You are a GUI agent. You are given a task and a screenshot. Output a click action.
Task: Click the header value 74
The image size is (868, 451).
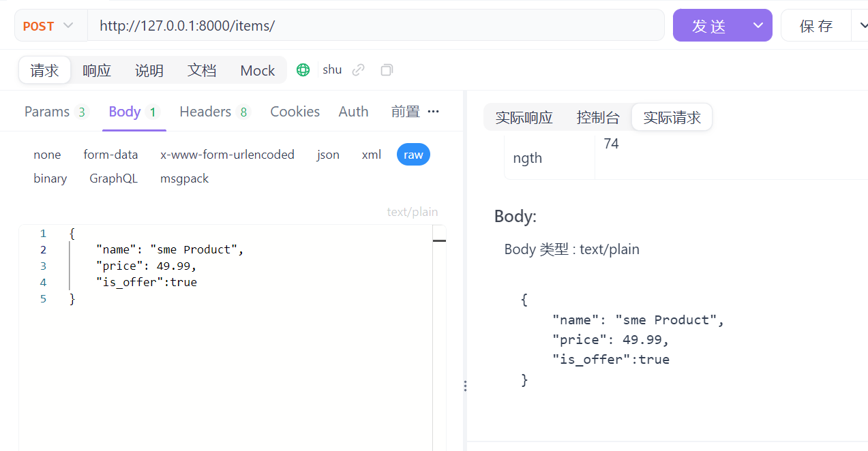(611, 144)
